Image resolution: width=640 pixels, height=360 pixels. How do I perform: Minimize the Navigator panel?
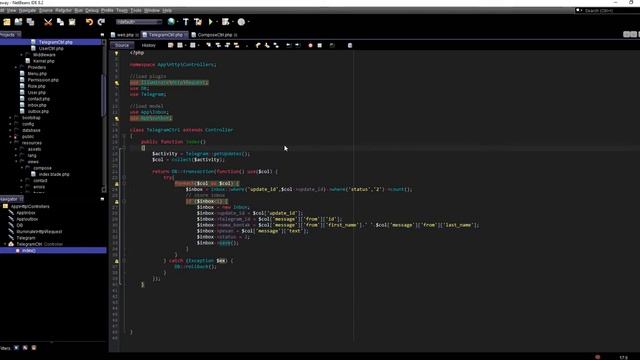point(102,199)
